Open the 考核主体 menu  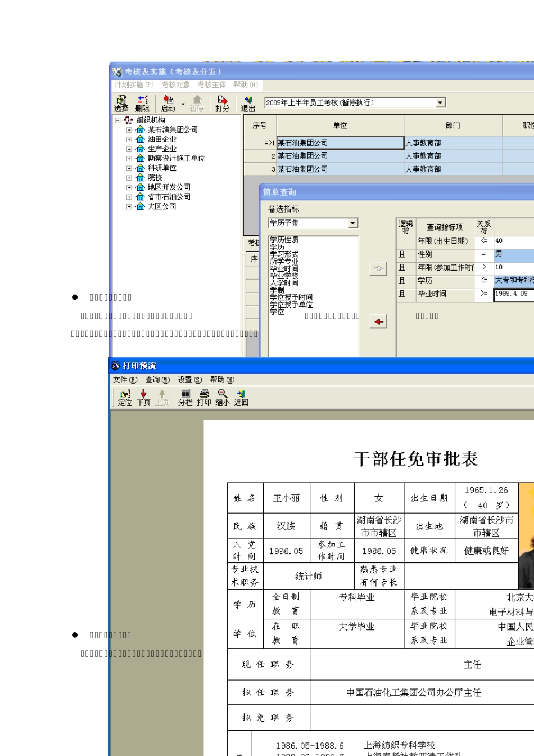tap(211, 84)
